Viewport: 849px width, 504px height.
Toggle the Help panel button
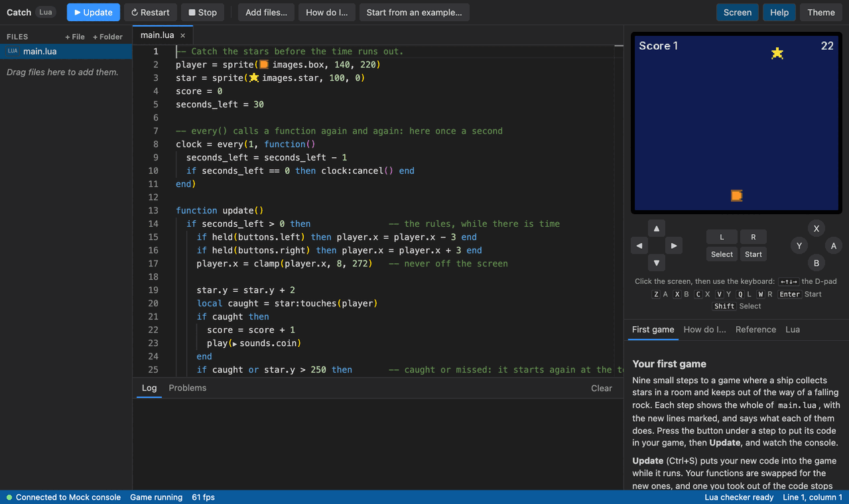click(x=779, y=12)
